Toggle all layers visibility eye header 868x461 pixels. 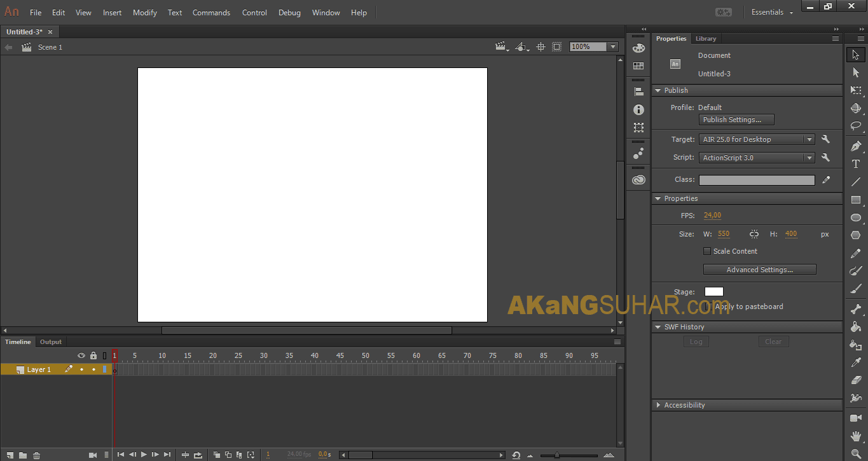(x=81, y=355)
